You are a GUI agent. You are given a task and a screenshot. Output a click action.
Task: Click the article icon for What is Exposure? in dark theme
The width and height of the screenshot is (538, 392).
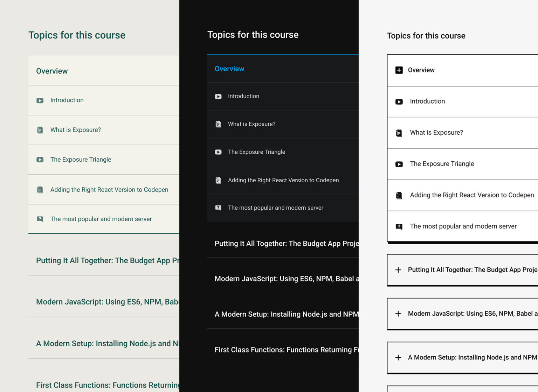pyautogui.click(x=218, y=124)
